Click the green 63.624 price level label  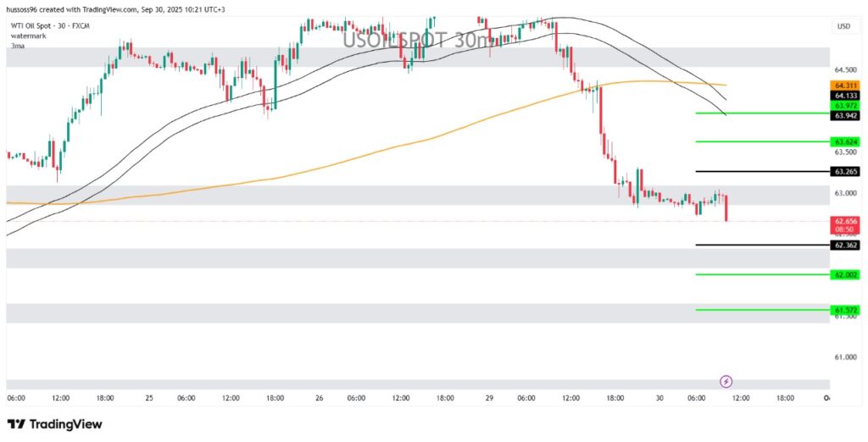point(846,141)
